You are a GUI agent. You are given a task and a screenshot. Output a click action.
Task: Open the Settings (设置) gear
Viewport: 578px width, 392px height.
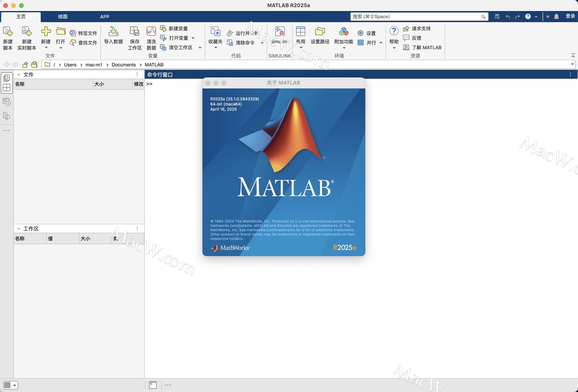click(360, 33)
